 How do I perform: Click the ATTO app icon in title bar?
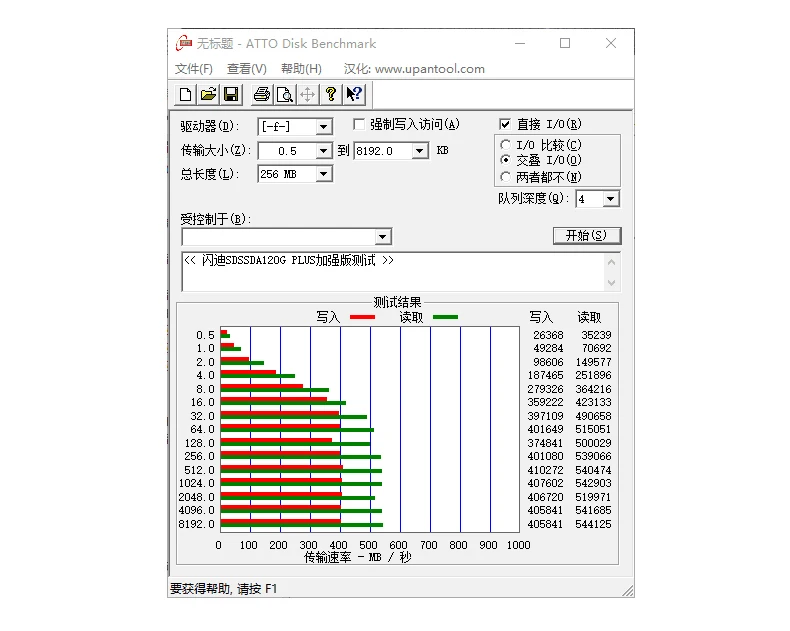[183, 43]
